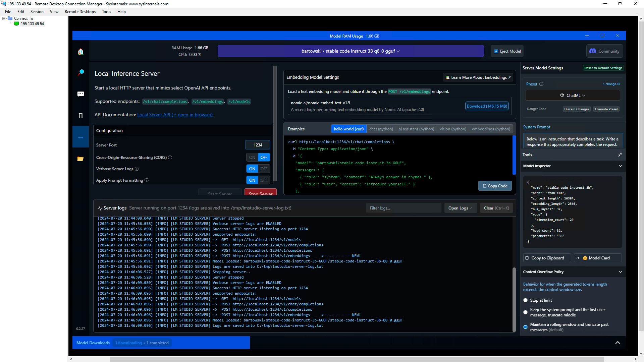The width and height of the screenshot is (644, 362).
Task: Open Local Server API in browser
Action: pos(175,115)
